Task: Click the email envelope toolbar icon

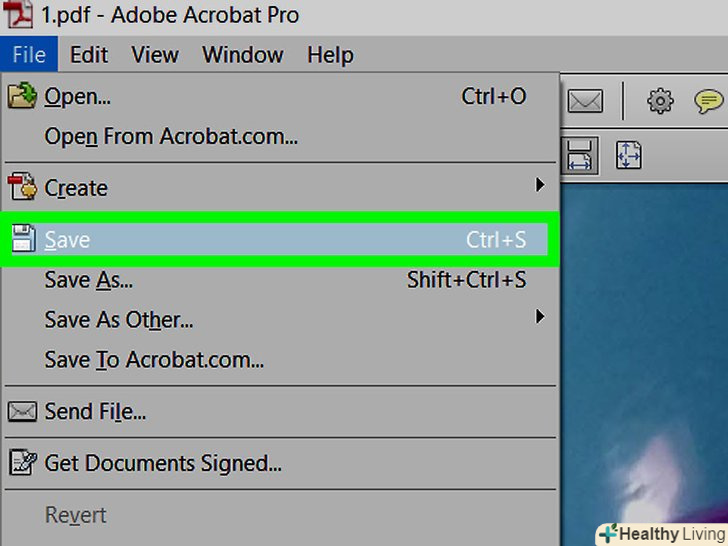Action: 585,101
